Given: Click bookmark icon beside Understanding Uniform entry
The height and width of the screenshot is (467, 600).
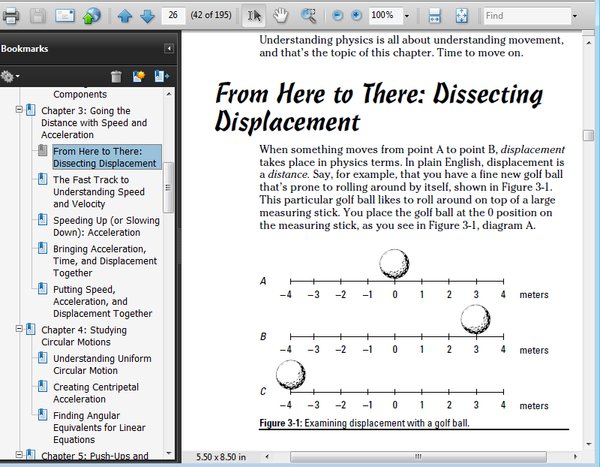Looking at the screenshot, I should pyautogui.click(x=43, y=358).
